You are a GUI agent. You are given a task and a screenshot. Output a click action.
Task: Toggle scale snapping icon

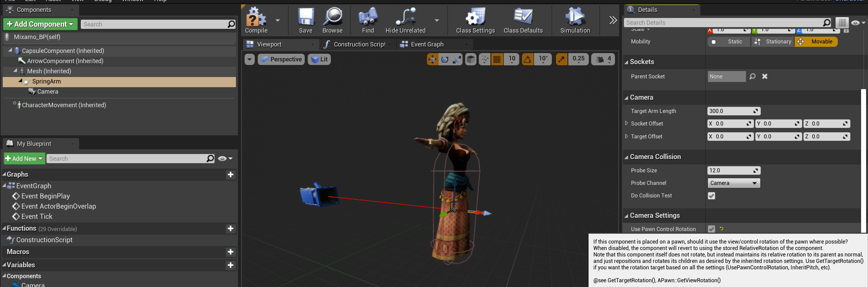561,59
